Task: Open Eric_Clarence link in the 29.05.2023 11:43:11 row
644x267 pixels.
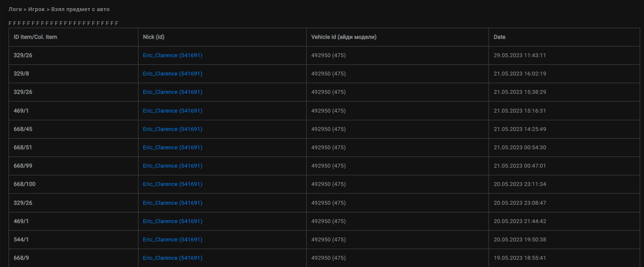Action: (x=172, y=55)
